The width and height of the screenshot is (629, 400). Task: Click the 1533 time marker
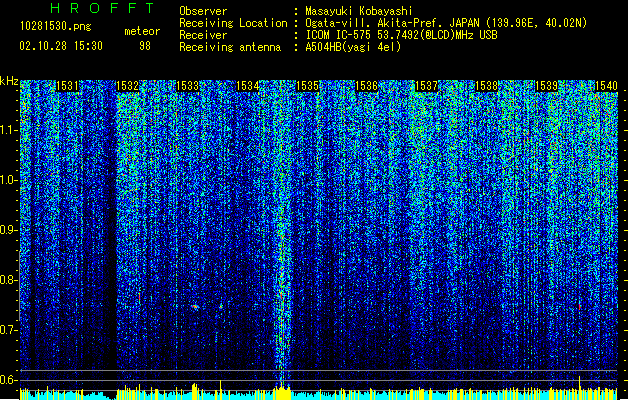187,86
